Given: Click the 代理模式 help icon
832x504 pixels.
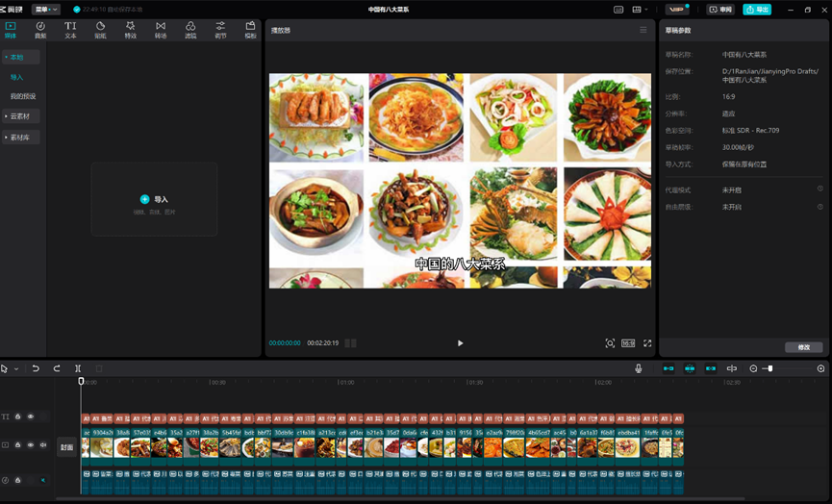Looking at the screenshot, I should [x=820, y=189].
